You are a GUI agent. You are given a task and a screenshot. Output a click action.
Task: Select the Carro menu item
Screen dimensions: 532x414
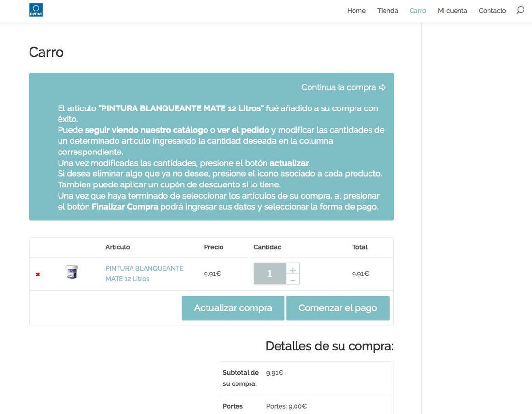(x=418, y=11)
